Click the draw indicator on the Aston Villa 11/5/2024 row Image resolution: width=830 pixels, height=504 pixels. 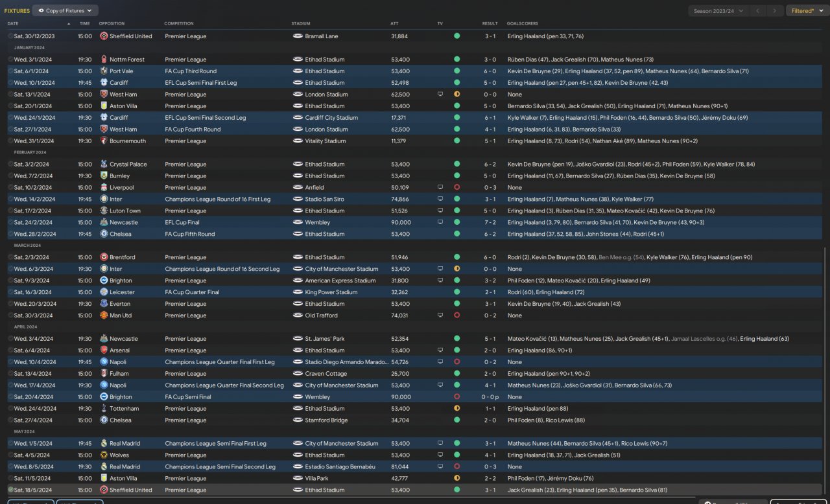point(456,479)
